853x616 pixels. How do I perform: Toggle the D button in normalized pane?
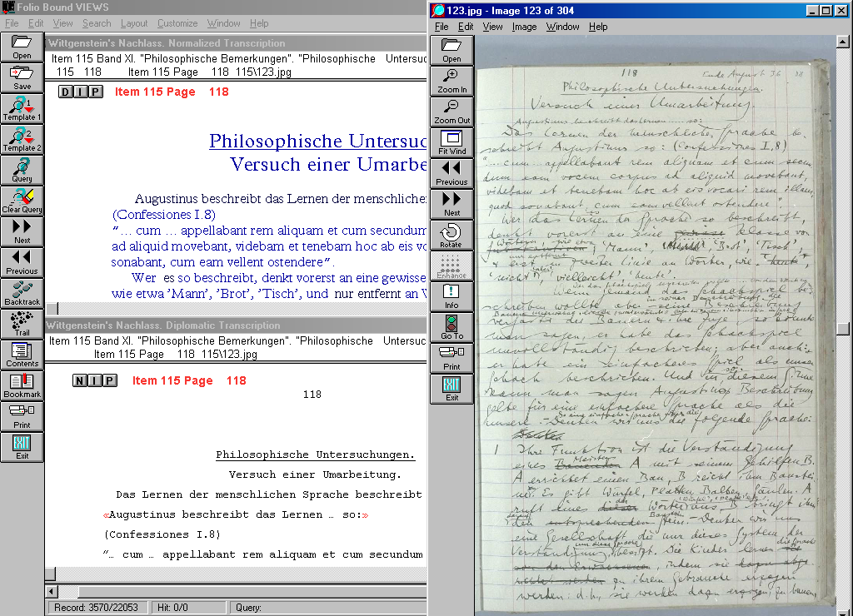coord(66,92)
